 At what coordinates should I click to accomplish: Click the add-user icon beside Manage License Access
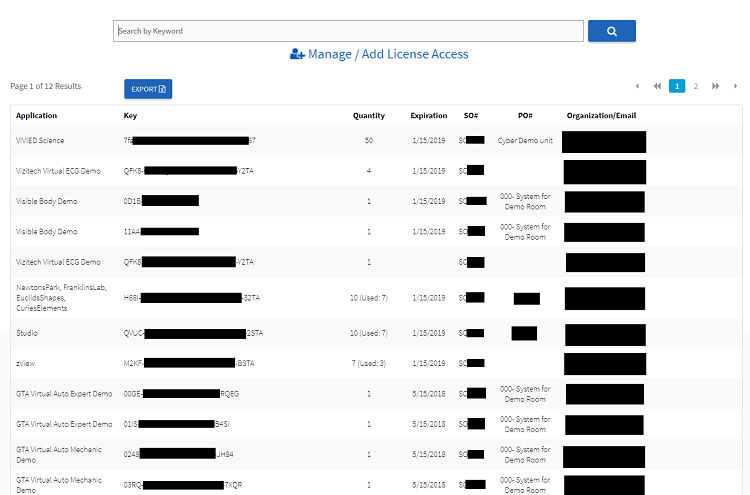click(297, 54)
